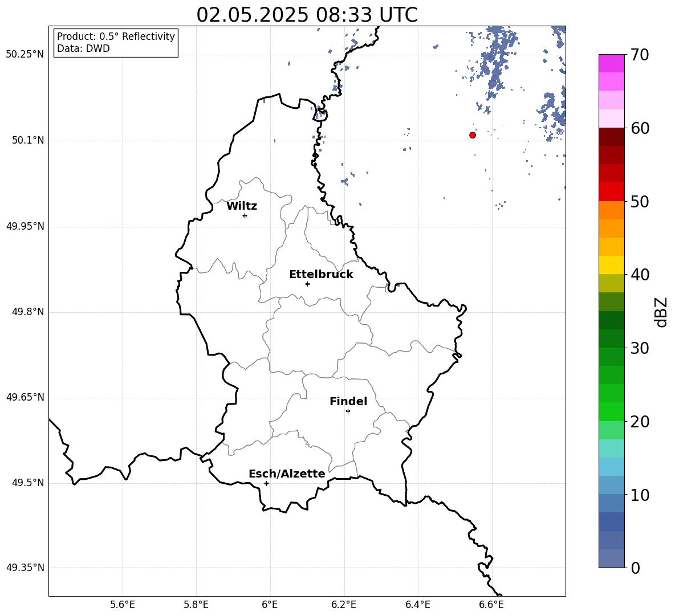
Task: Click the 'Data: DWD' text line
Action: (83, 48)
